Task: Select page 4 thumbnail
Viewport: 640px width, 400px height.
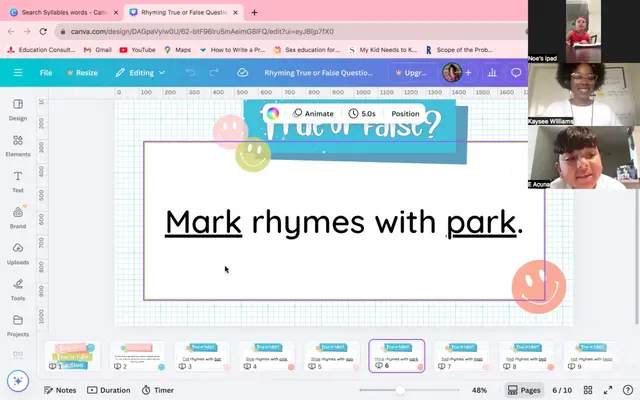Action: 267,356
